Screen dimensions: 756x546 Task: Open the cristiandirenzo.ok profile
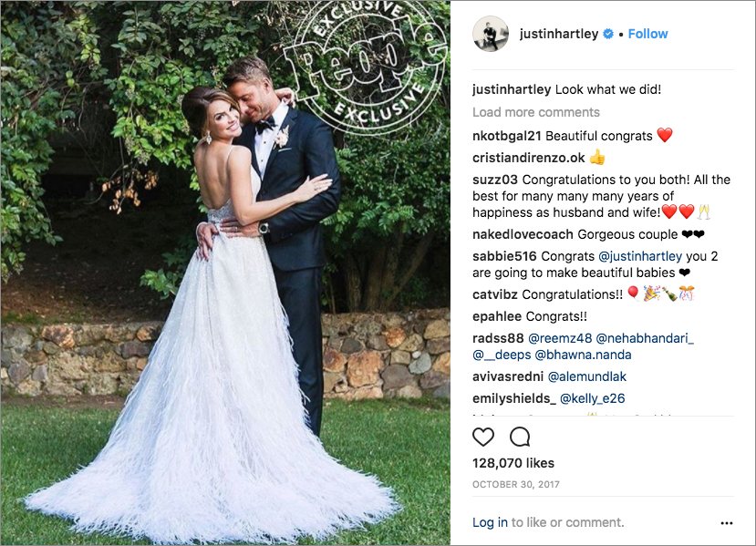click(528, 158)
